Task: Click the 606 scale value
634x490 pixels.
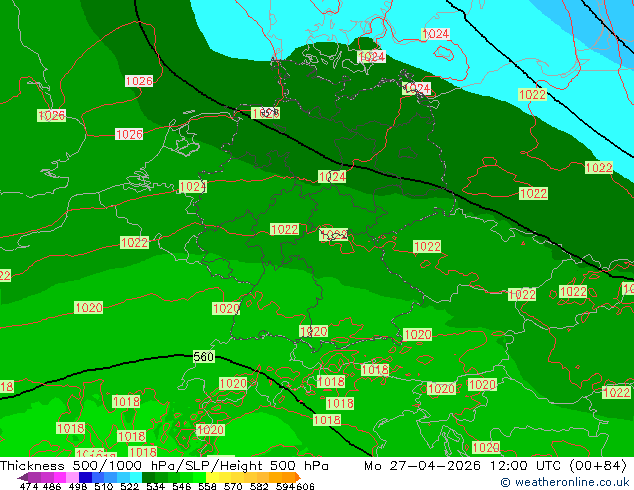Action: [305, 486]
